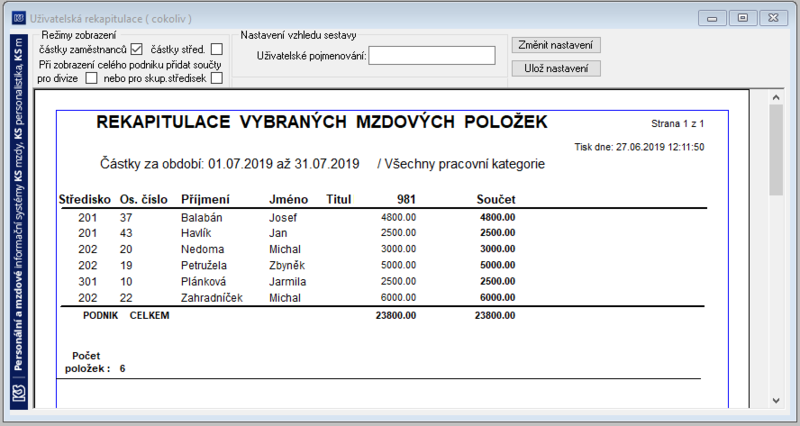Viewport: 800px width, 426px height.
Task: Click Os. číslo 37
Action: pyautogui.click(x=126, y=218)
